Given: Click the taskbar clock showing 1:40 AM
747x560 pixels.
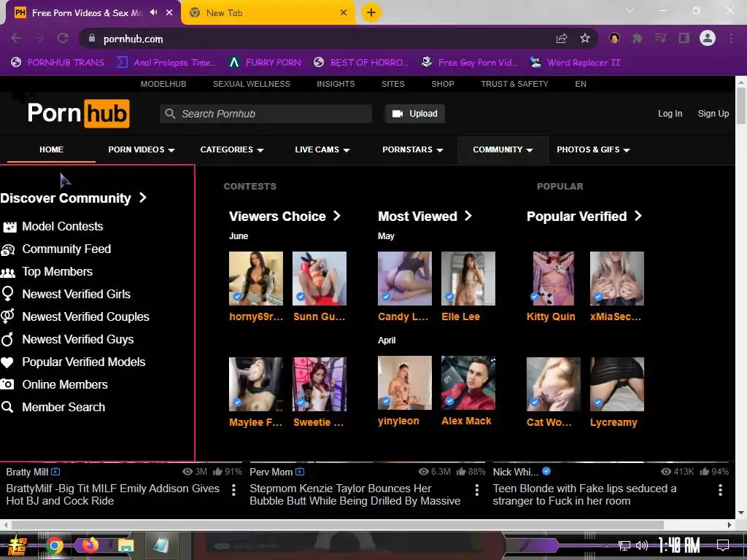Looking at the screenshot, I should point(679,545).
